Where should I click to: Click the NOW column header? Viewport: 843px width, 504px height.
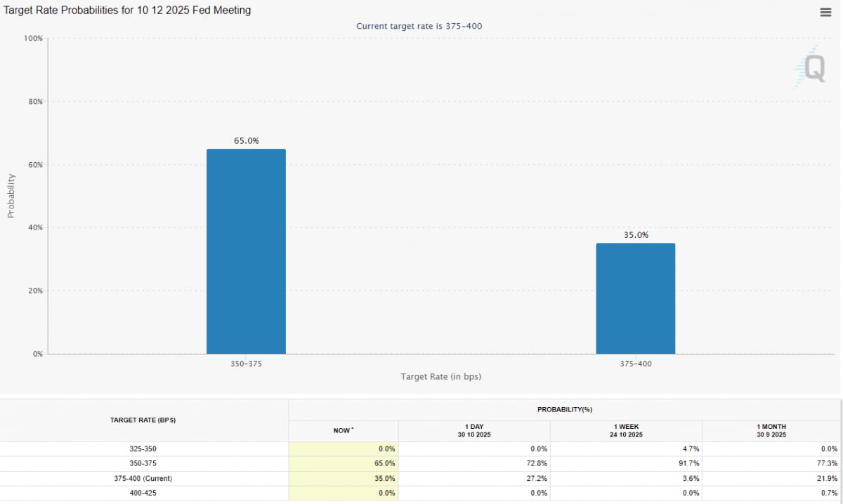tap(343, 430)
